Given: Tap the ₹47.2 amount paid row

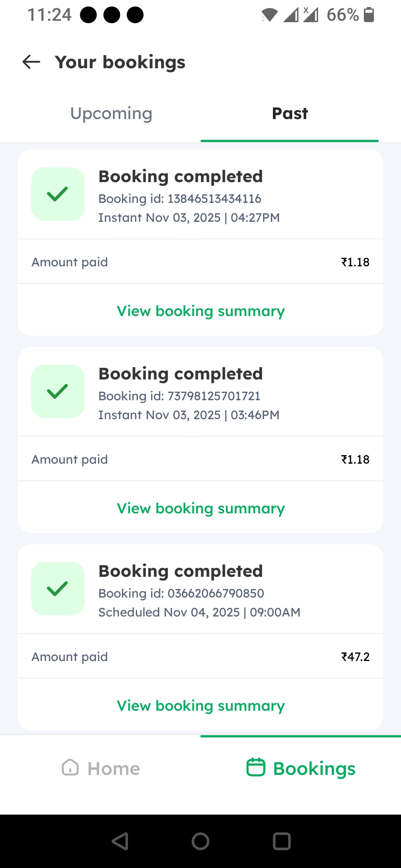Looking at the screenshot, I should [200, 657].
